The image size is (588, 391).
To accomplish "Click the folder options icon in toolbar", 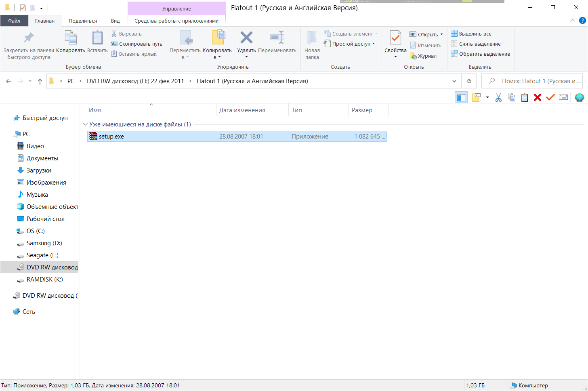I will click(476, 97).
